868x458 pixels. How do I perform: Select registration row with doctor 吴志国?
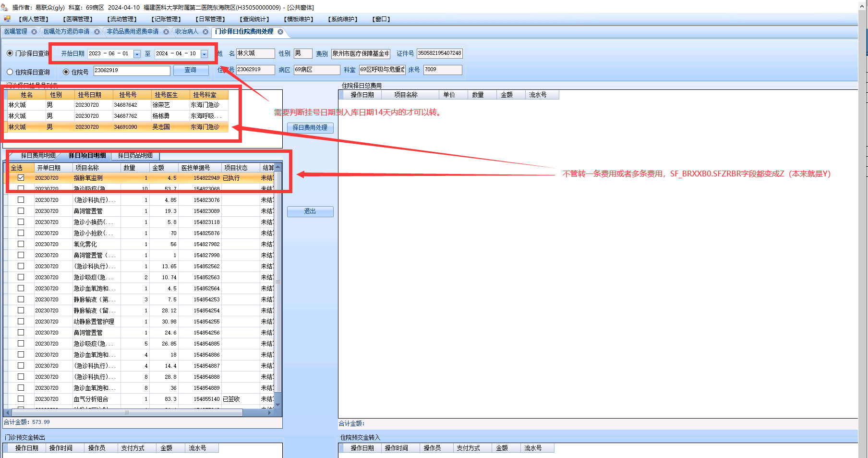tap(118, 127)
